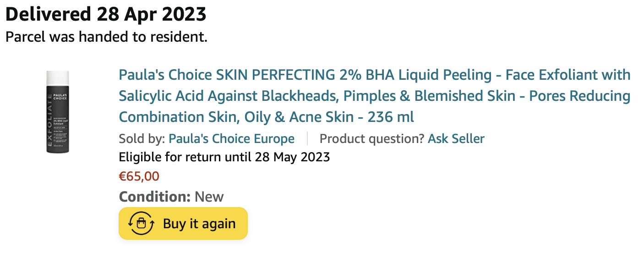The height and width of the screenshot is (264, 644).
Task: Visit the Paula's Choice Europe seller page
Action: 231,138
